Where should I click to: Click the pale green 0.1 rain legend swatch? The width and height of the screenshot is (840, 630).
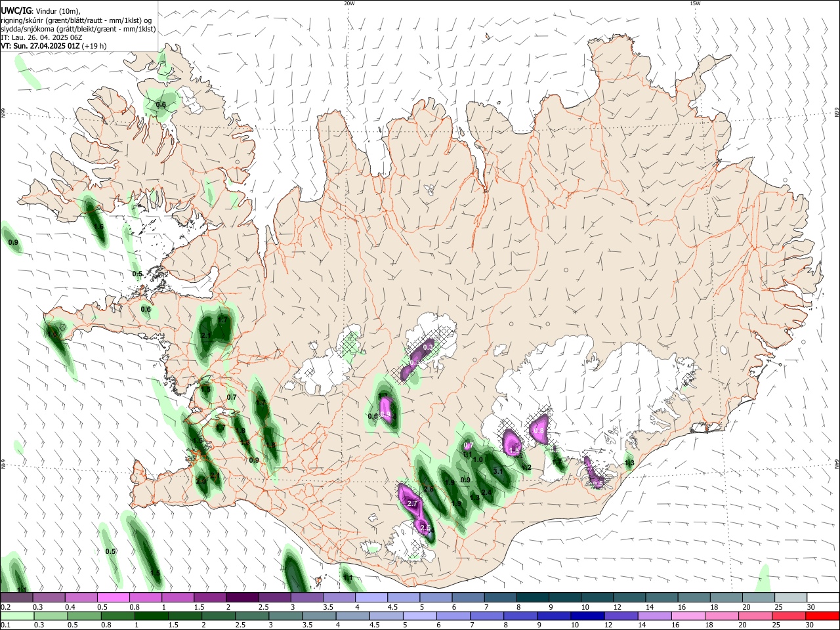(x=17, y=616)
